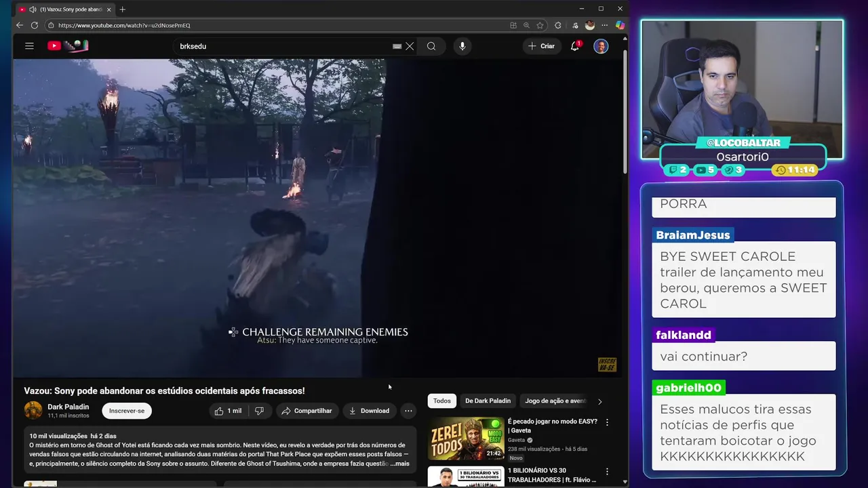
Task: Submit search with the magnifier button
Action: click(x=431, y=46)
